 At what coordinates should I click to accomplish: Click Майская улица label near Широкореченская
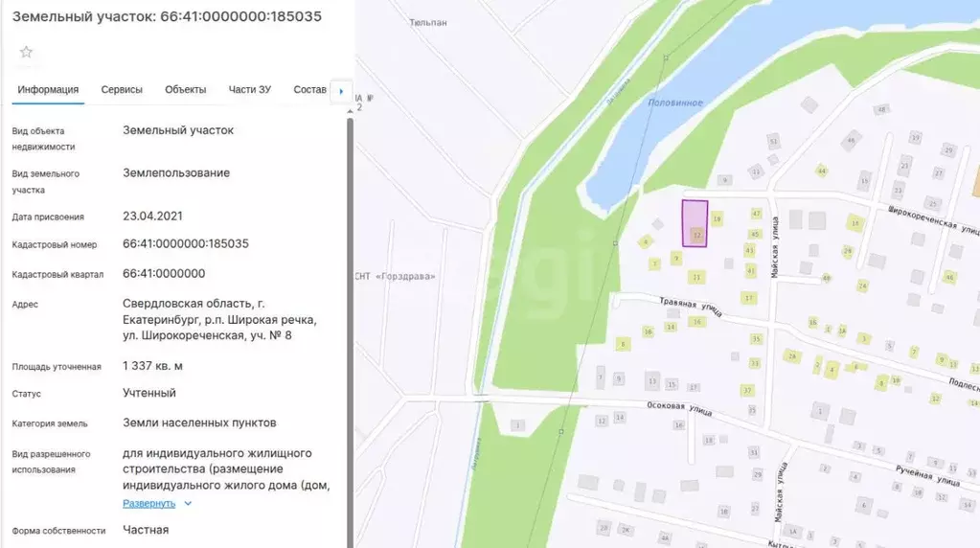pos(775,247)
